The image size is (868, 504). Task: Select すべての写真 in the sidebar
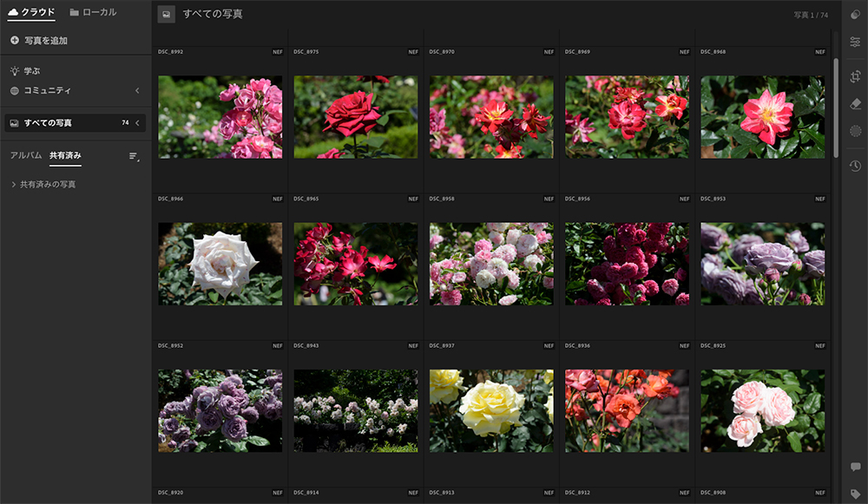(75, 123)
